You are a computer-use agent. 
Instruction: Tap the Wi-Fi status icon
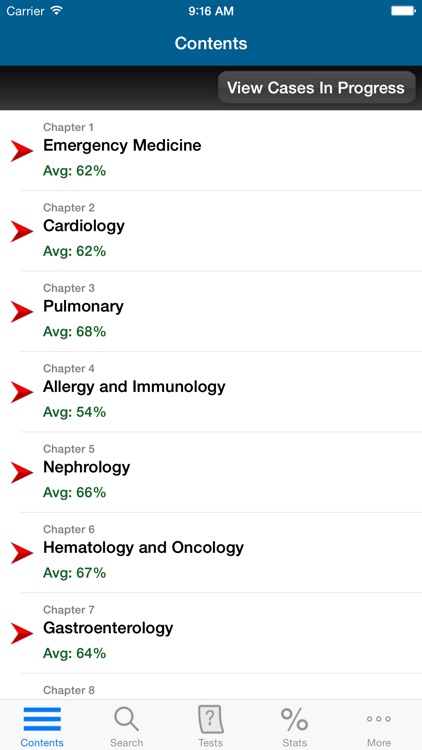click(x=57, y=11)
